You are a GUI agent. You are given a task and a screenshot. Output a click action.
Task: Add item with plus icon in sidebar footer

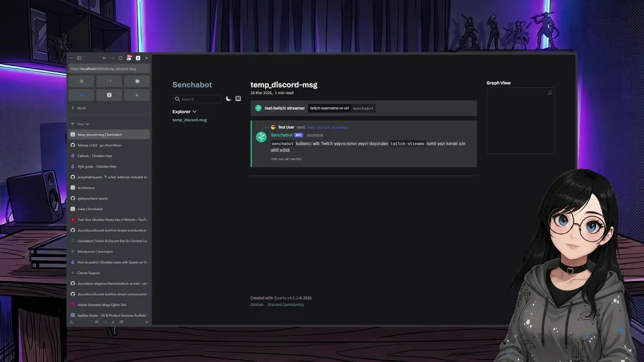[147, 322]
